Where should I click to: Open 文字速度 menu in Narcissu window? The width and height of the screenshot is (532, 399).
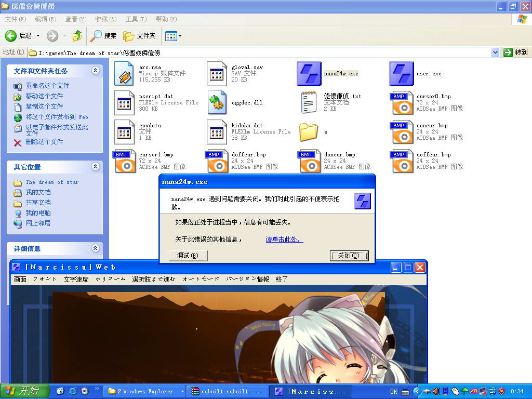(76, 279)
